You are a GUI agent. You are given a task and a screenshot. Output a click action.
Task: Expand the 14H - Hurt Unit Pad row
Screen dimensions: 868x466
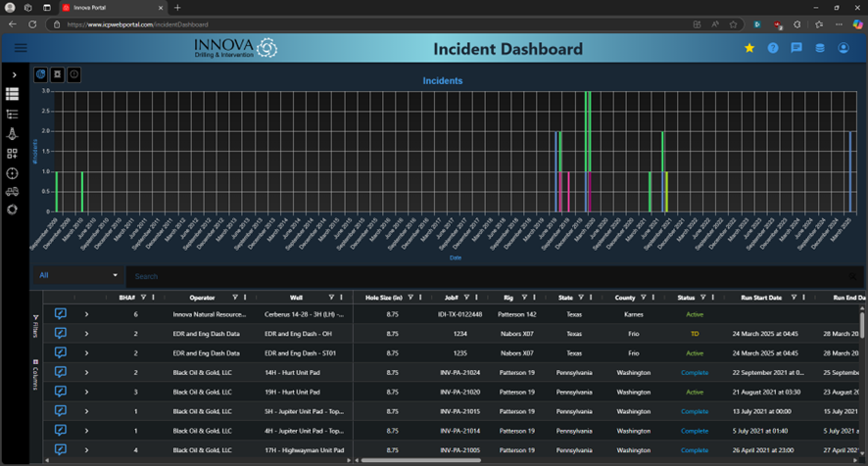coord(86,372)
